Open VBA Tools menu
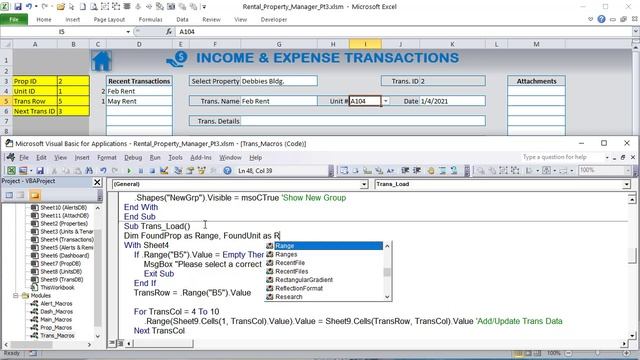 [176, 158]
